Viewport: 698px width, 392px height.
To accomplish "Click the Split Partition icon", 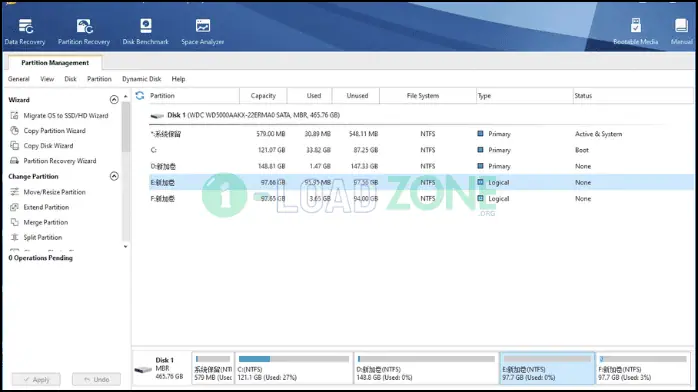I will [x=14, y=238].
